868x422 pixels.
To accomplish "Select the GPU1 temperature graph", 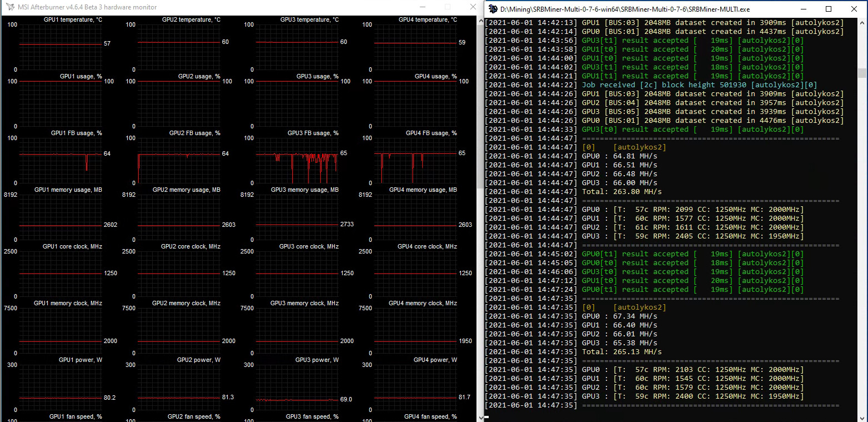I will point(61,47).
